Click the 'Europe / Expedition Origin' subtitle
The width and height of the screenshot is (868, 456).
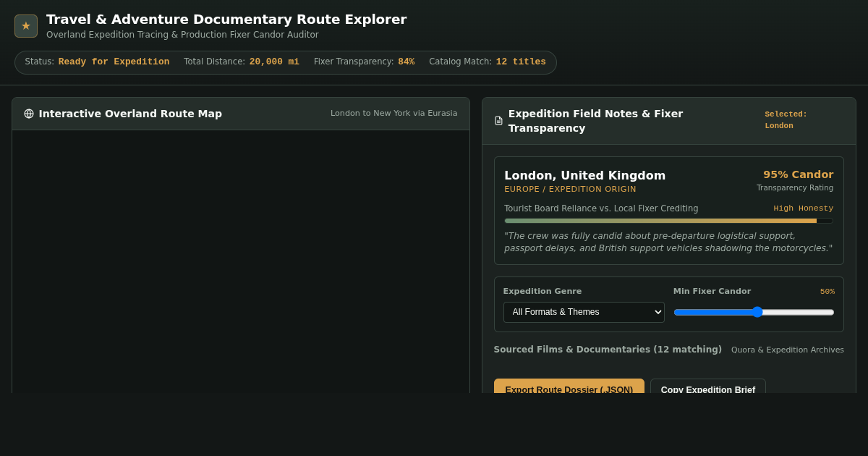pyautogui.click(x=571, y=190)
